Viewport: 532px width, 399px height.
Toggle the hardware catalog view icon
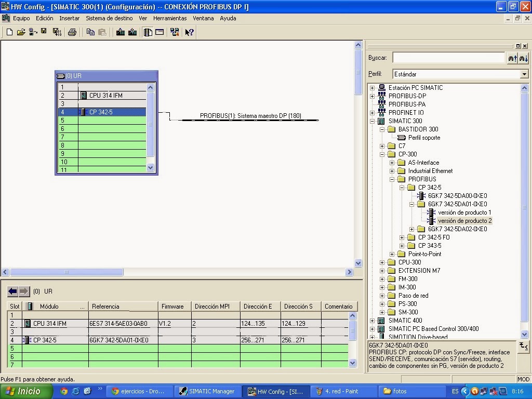(x=148, y=32)
